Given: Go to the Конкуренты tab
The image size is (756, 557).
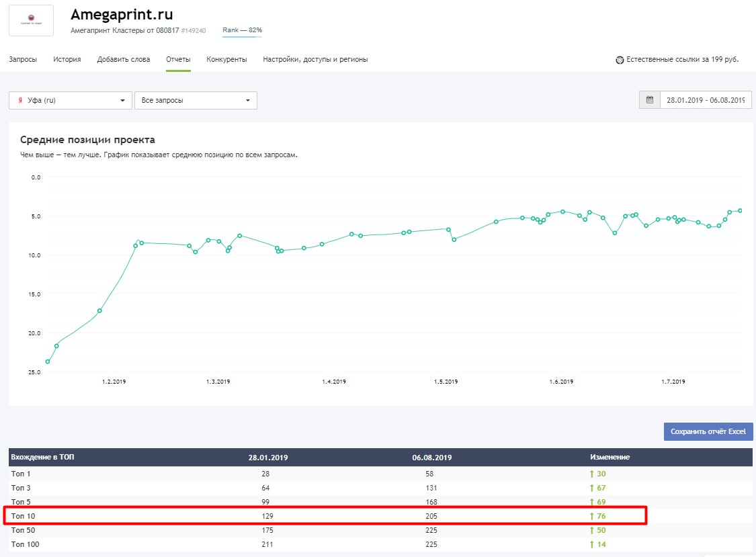Looking at the screenshot, I should (x=226, y=59).
